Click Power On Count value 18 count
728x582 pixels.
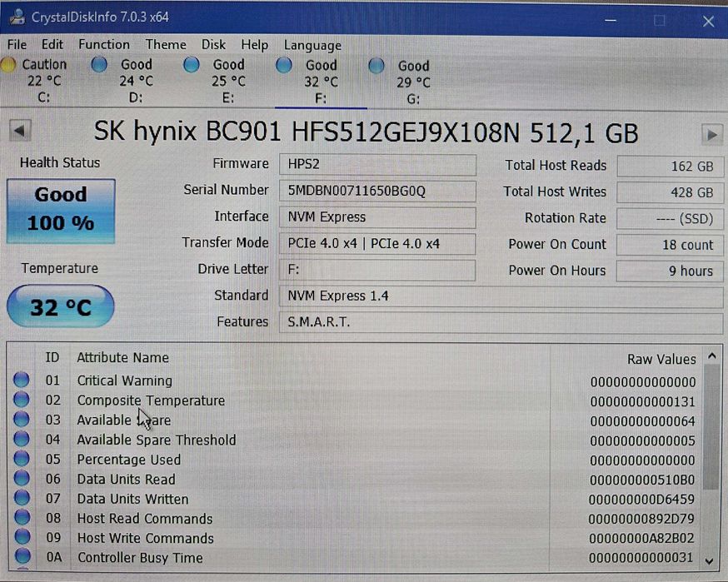click(670, 245)
